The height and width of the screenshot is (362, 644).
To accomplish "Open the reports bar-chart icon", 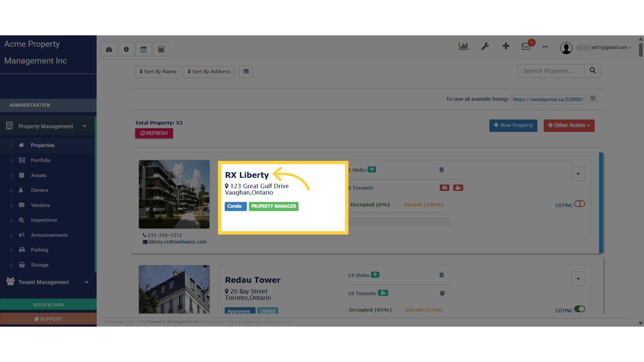I will point(463,46).
